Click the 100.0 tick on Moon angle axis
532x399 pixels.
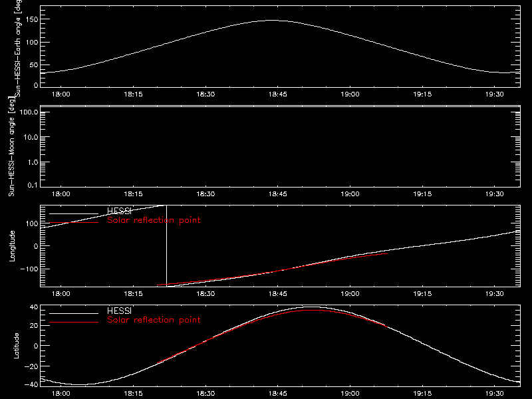tap(29, 112)
